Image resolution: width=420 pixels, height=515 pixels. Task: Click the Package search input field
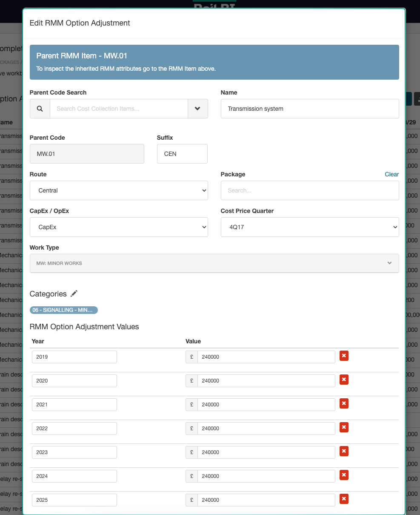[x=309, y=190]
